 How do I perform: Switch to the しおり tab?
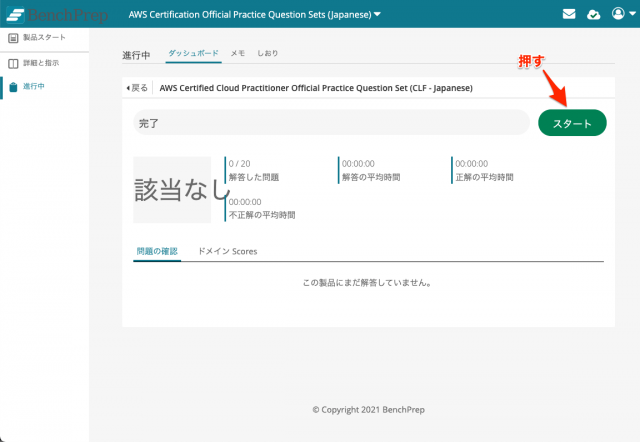267,53
